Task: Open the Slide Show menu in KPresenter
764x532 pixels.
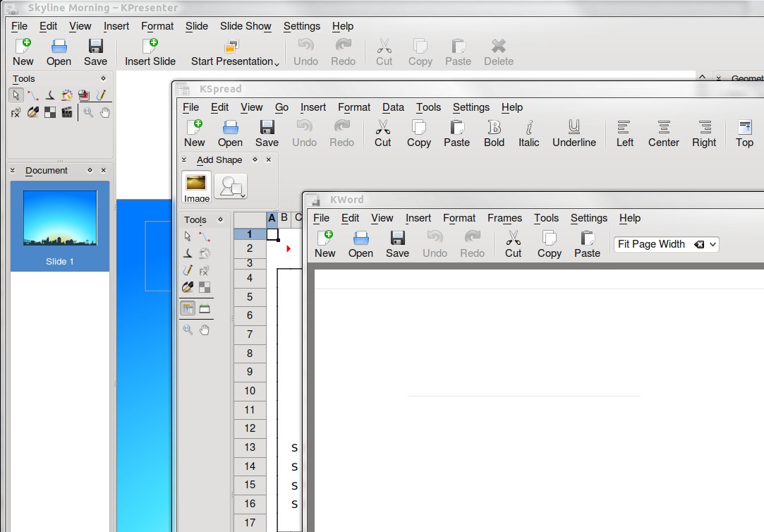Action: point(245,26)
